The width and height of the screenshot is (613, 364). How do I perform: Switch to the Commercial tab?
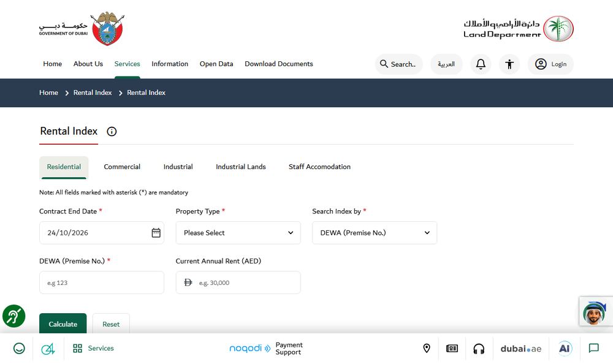pyautogui.click(x=122, y=167)
